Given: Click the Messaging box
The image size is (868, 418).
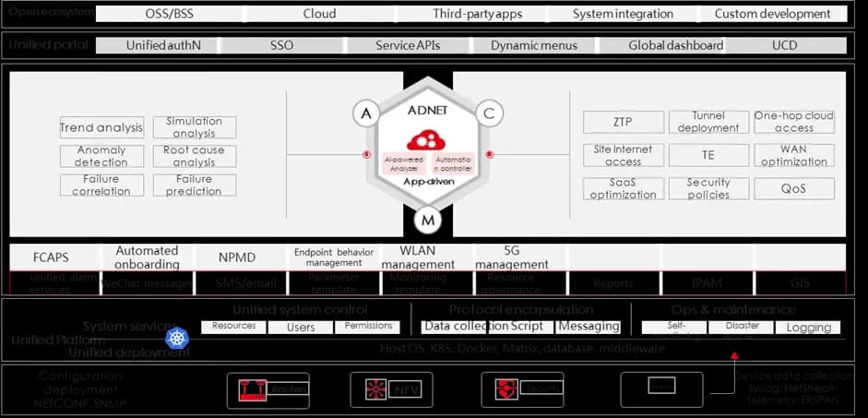Looking at the screenshot, I should (x=589, y=327).
